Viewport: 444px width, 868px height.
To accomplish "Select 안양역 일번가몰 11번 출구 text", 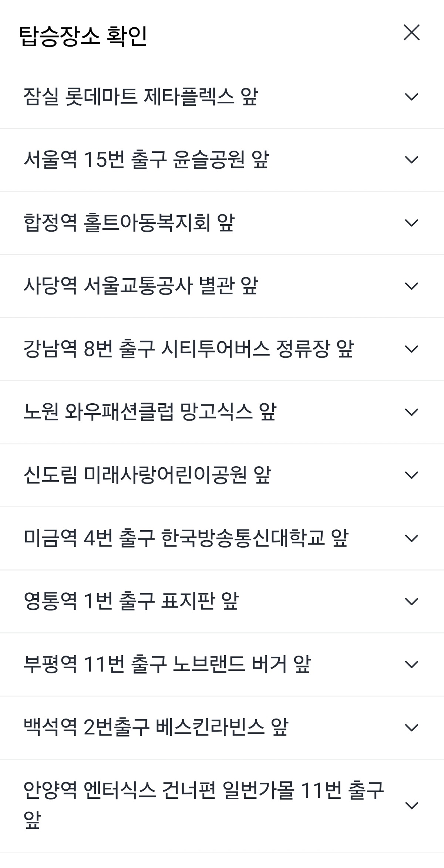I will pyautogui.click(x=203, y=791).
